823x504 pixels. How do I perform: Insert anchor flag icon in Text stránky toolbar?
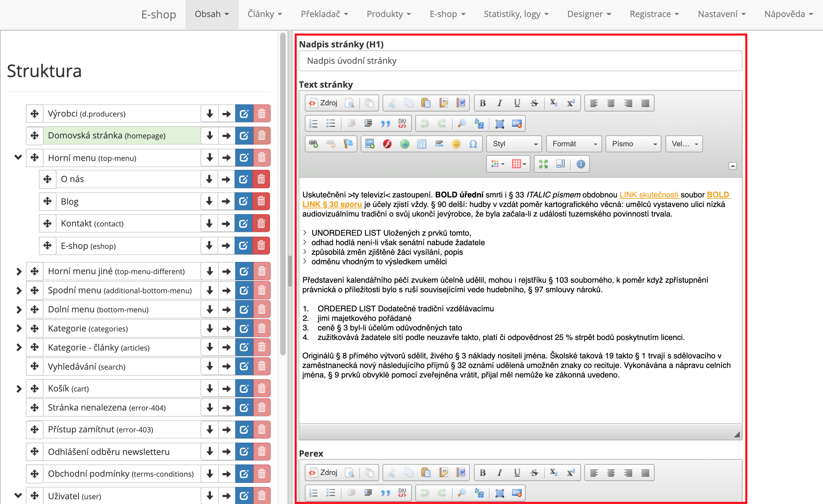point(348,144)
